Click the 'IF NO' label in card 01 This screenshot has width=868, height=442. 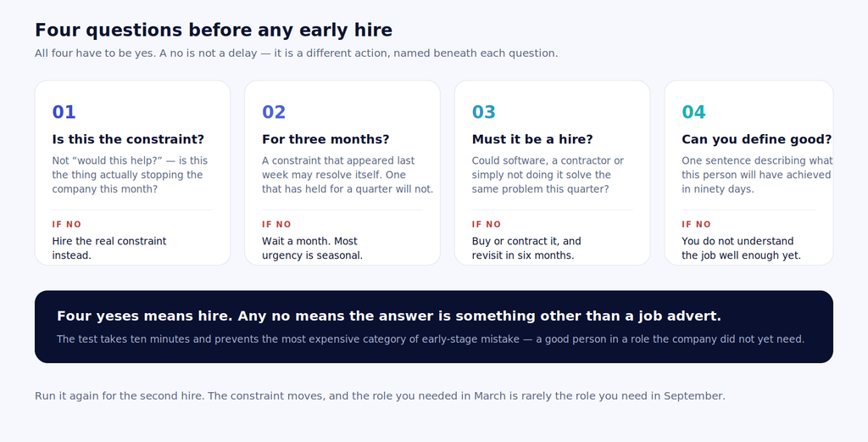(66, 224)
